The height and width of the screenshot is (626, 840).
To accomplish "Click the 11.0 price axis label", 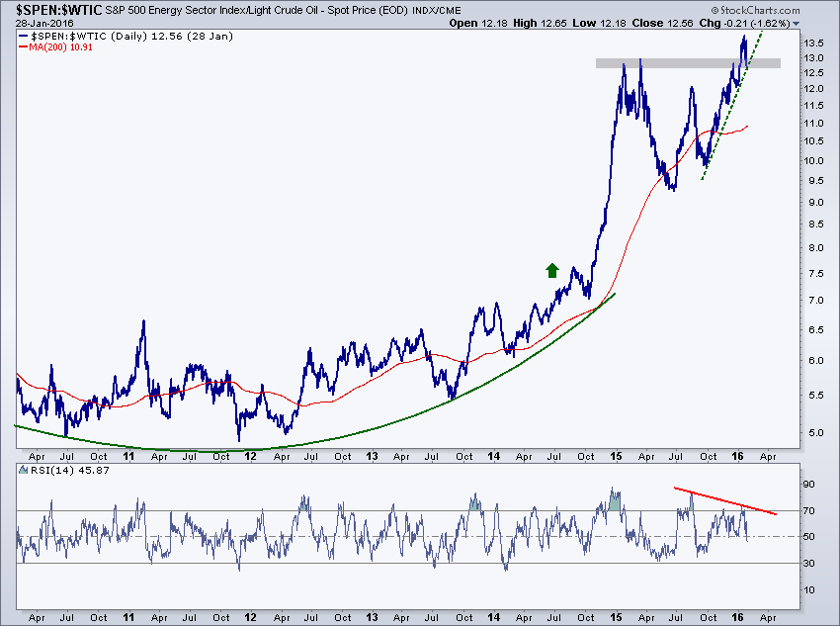I will 813,124.
